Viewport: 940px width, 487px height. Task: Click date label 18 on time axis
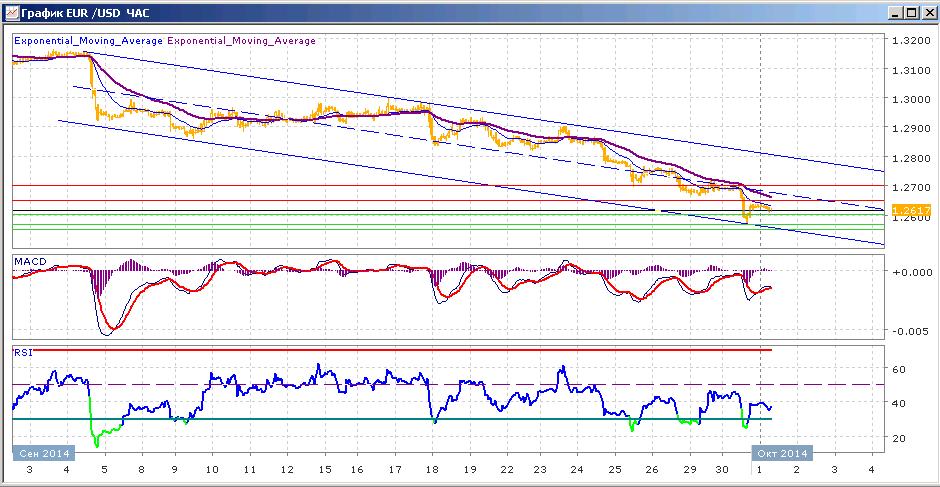pyautogui.click(x=432, y=470)
